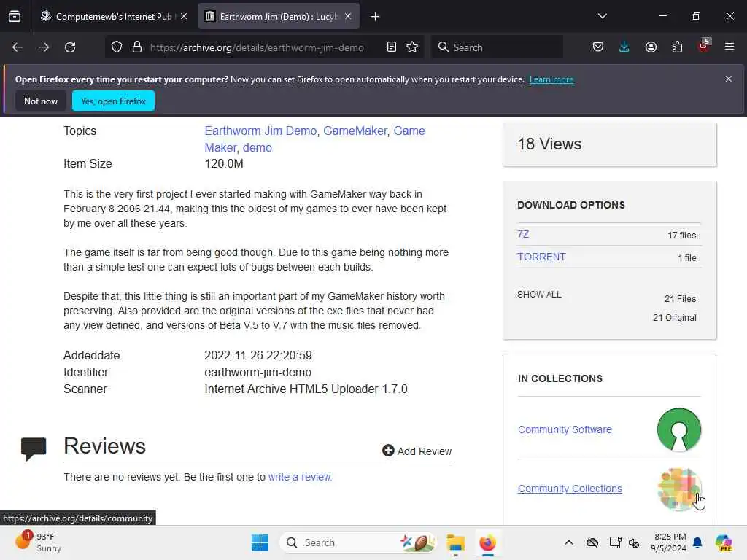Click Yes, open Firefox button
This screenshot has width=747, height=560.
coord(113,101)
